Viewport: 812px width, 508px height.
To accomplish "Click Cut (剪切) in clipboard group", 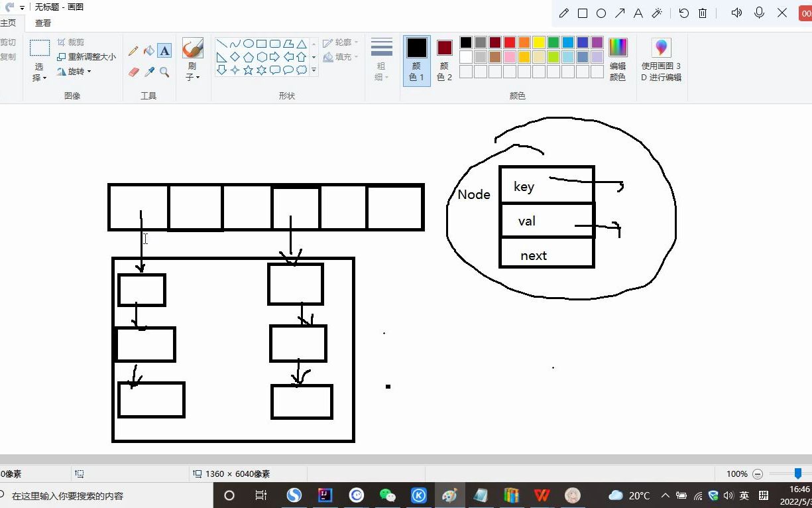I will [8, 42].
